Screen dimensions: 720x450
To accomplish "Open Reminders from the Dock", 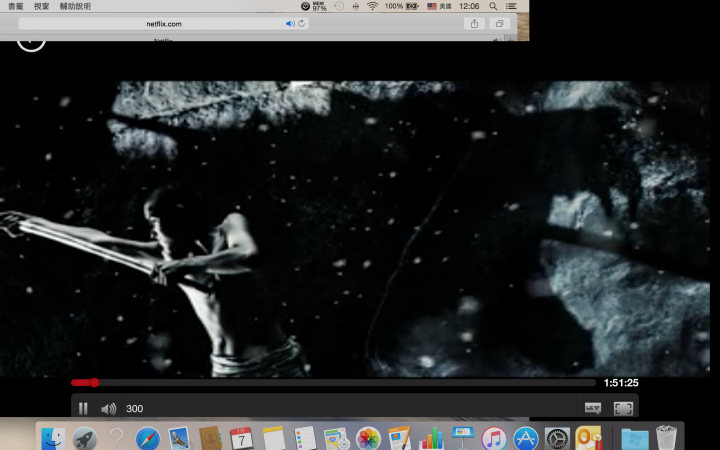I will click(x=305, y=439).
